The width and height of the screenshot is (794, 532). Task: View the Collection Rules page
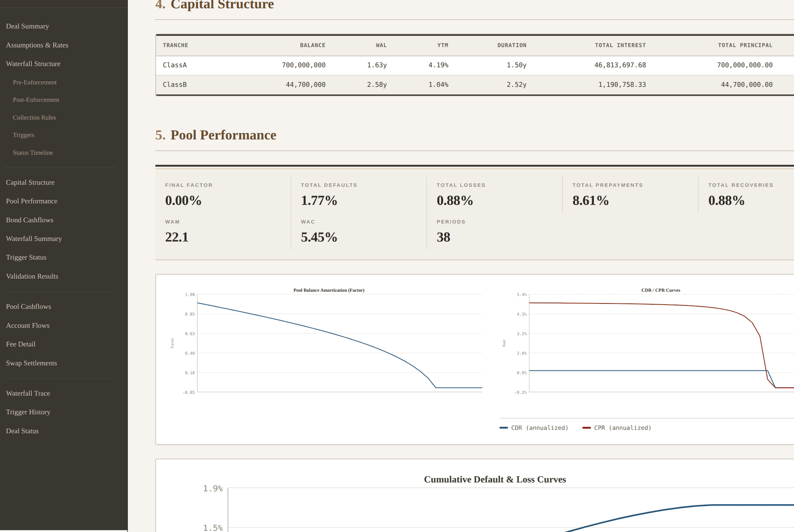click(x=34, y=117)
